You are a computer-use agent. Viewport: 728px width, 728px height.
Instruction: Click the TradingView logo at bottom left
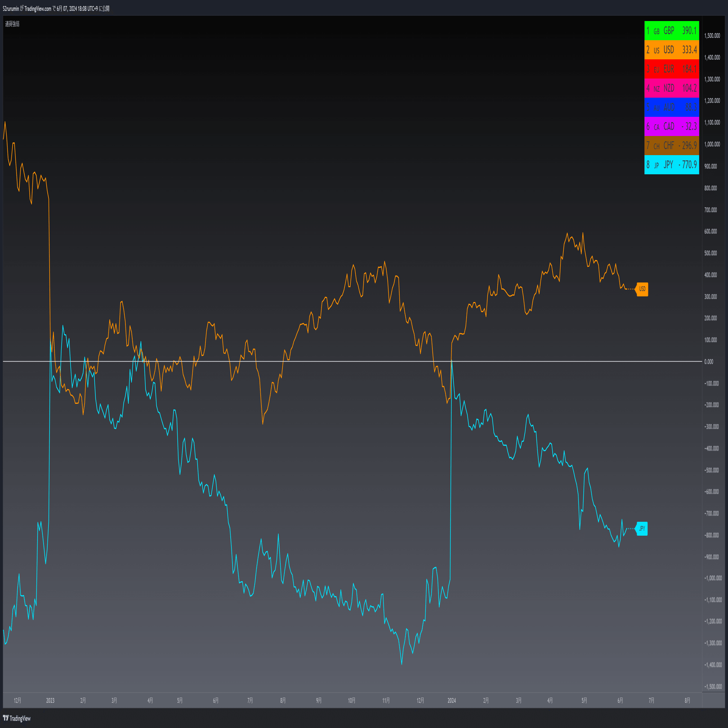tap(17, 718)
